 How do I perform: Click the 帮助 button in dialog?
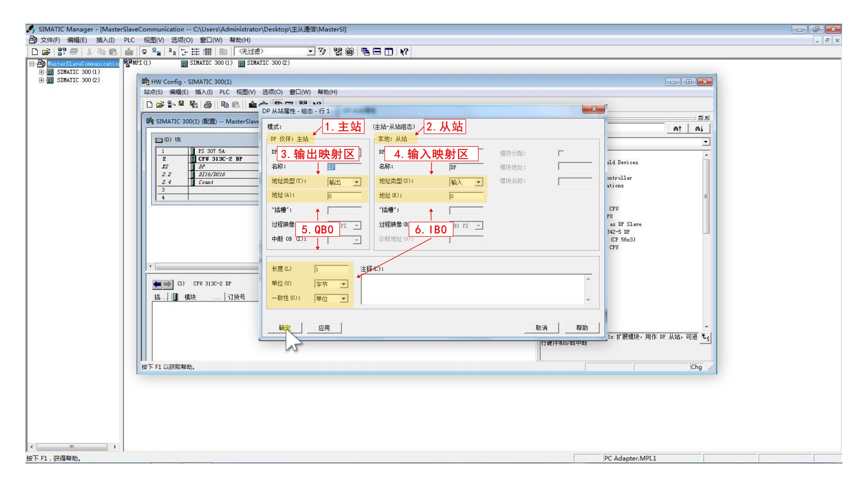(582, 328)
